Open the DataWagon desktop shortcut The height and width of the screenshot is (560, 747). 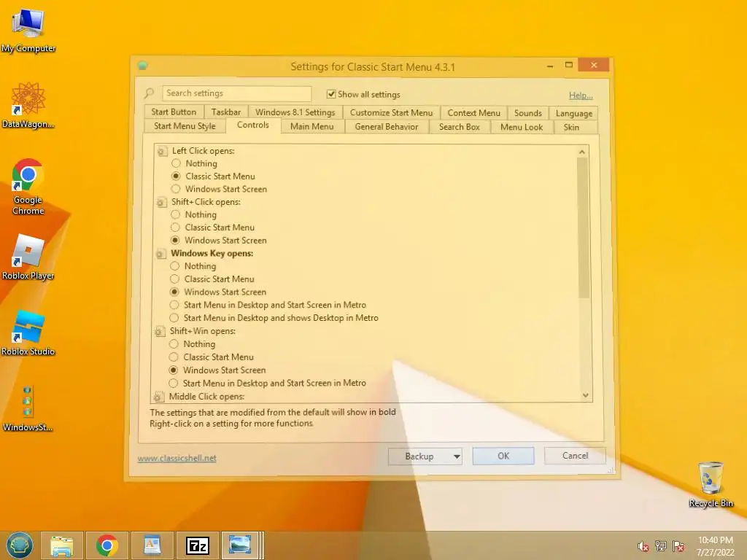pyautogui.click(x=28, y=105)
